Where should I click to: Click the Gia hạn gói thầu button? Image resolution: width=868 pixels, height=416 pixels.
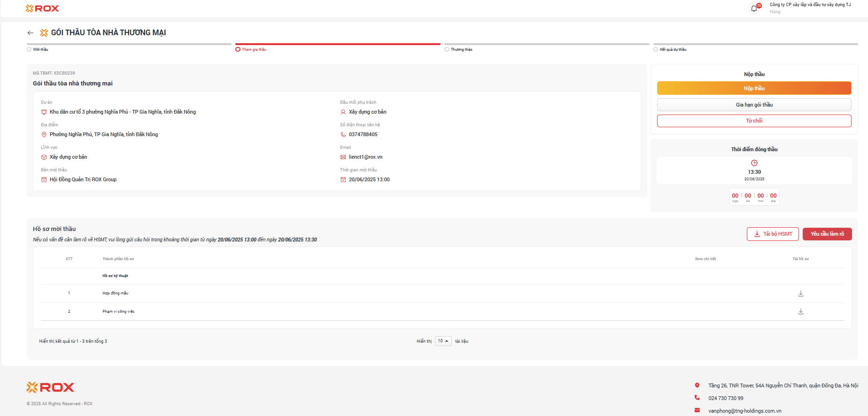[x=754, y=105]
